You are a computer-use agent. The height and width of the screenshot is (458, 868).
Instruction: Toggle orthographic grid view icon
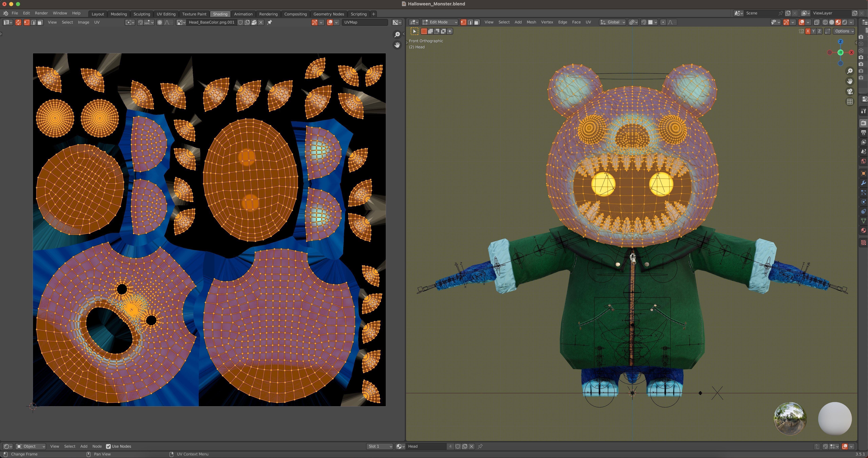(x=850, y=101)
